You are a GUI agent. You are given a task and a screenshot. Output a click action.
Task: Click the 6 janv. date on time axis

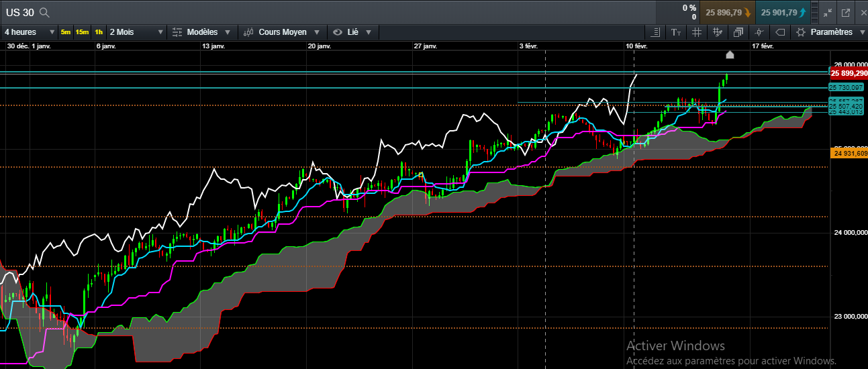pyautogui.click(x=107, y=46)
